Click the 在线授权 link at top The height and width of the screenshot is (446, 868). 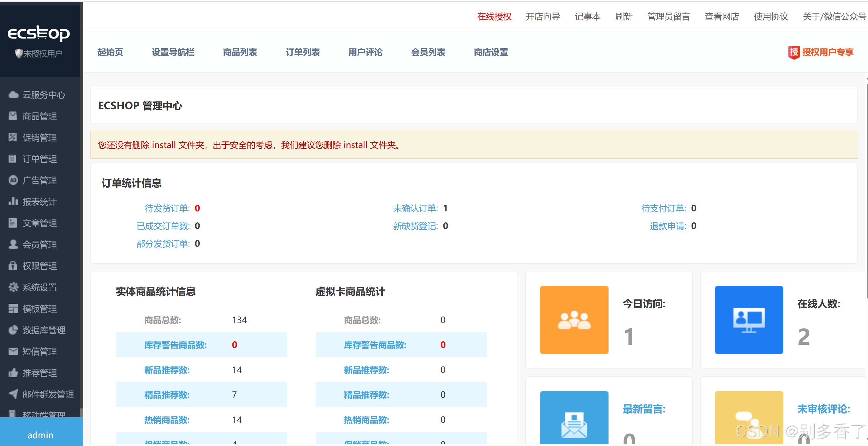[x=494, y=17]
